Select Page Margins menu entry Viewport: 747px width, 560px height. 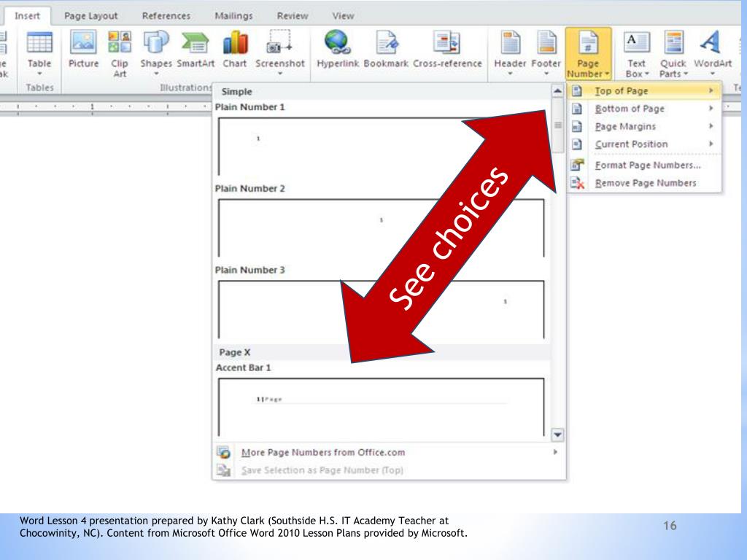tap(644, 126)
